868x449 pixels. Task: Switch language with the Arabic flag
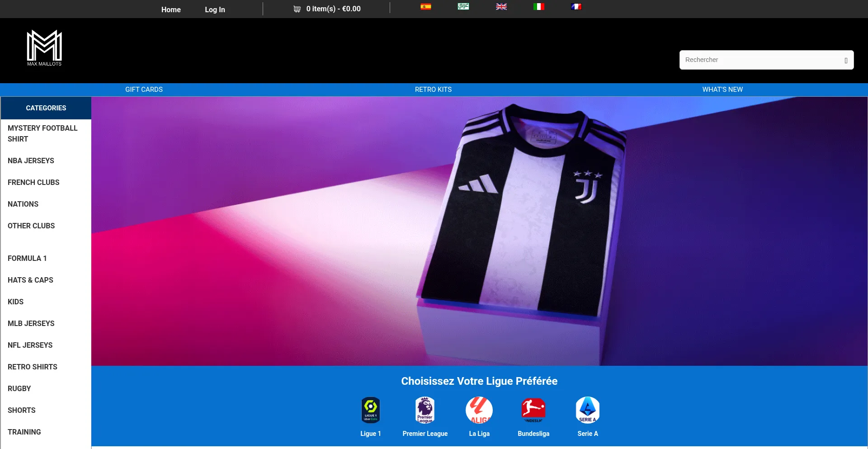(x=463, y=6)
